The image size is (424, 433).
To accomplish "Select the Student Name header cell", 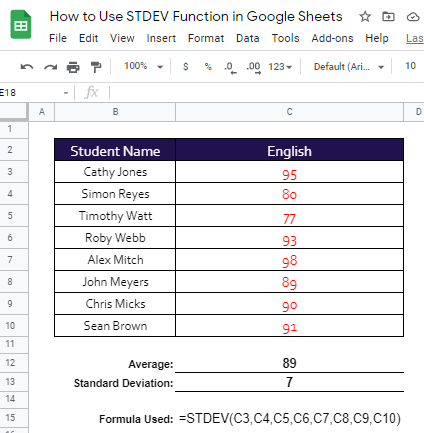I will point(115,150).
